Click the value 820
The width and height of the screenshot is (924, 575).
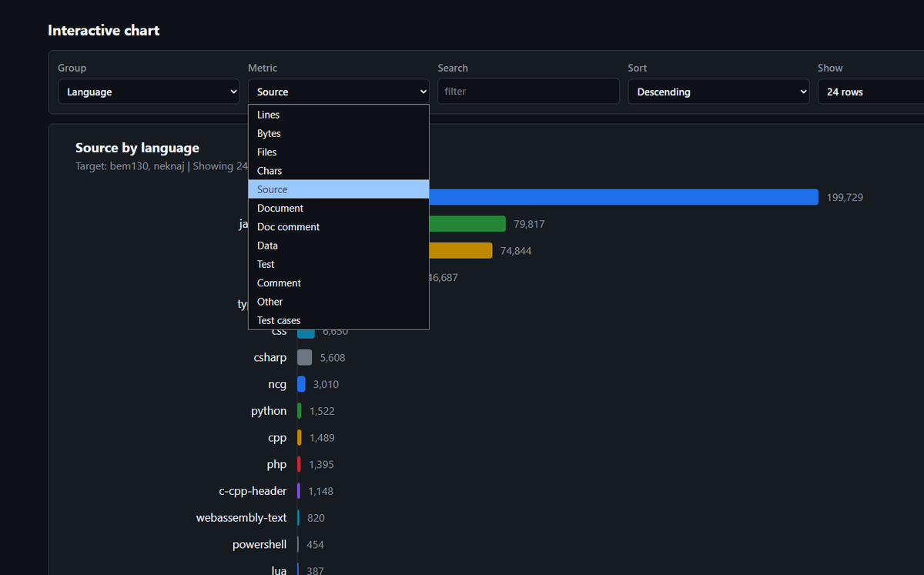(316, 518)
